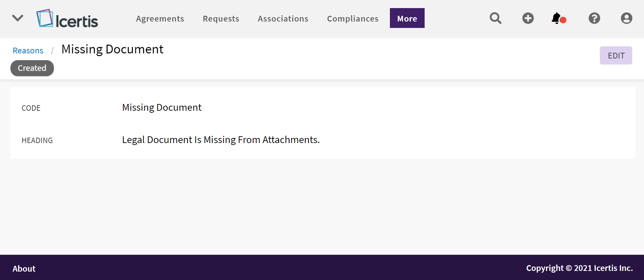The height and width of the screenshot is (280, 644).
Task: Open the Requests menu
Action: (221, 19)
